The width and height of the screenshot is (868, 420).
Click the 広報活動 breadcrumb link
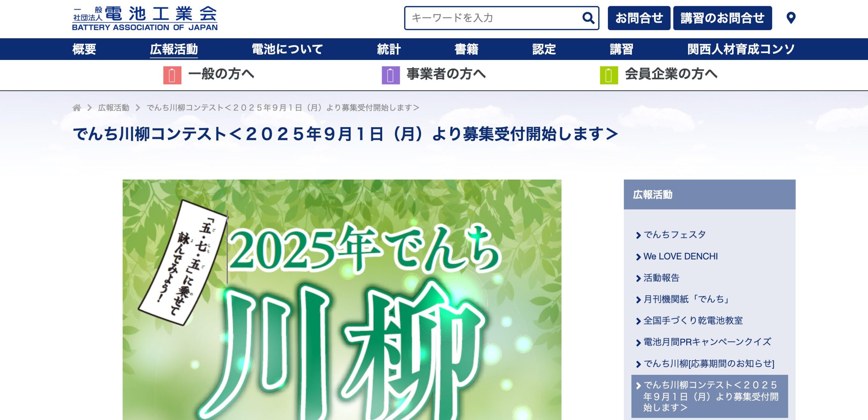click(x=114, y=108)
